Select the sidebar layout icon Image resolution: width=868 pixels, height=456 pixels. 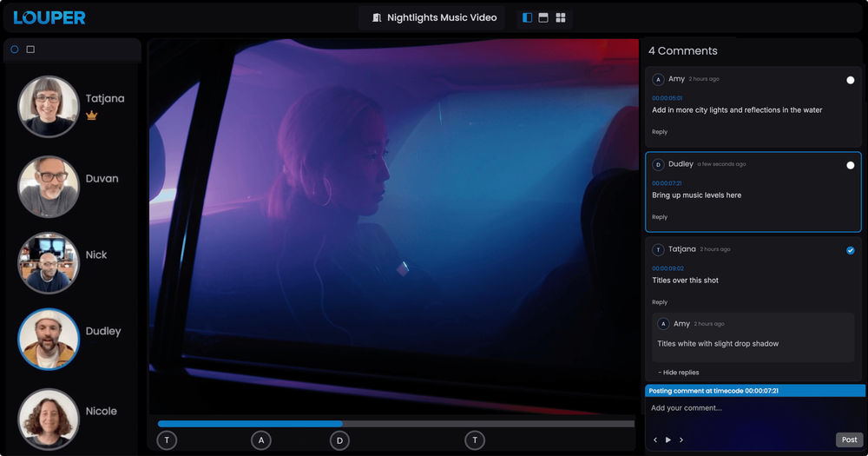click(527, 17)
